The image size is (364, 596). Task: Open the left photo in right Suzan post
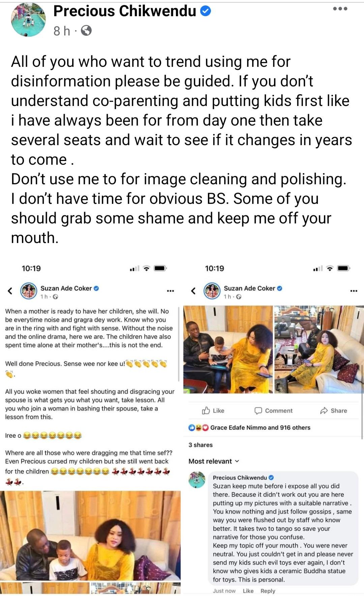point(228,349)
